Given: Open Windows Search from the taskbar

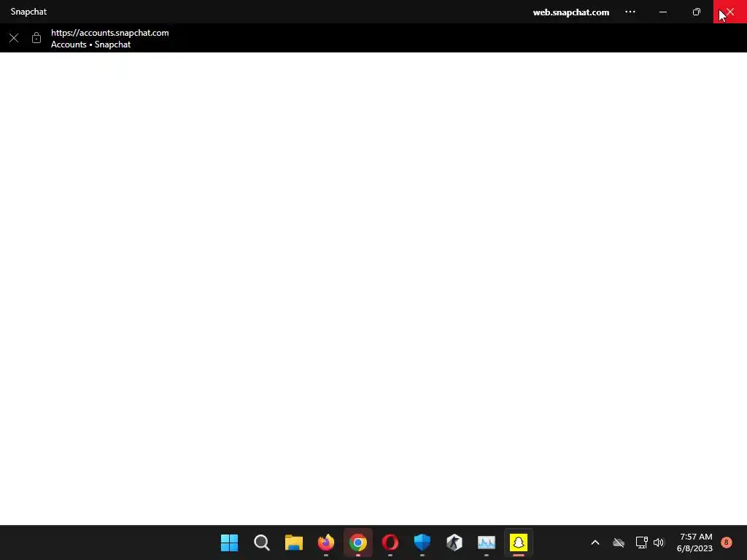Looking at the screenshot, I should click(262, 542).
